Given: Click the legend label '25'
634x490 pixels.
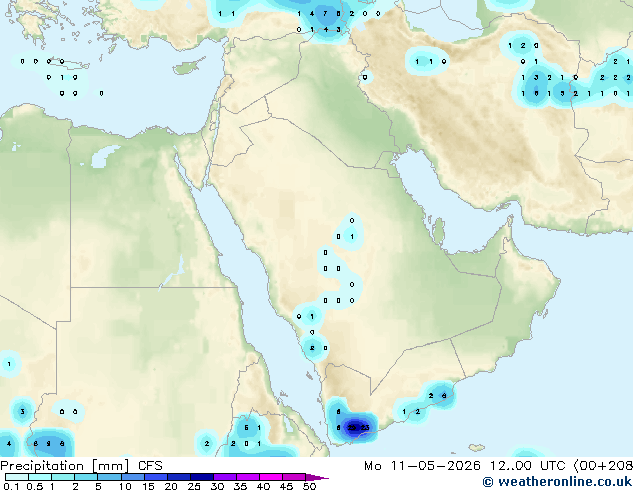Looking at the screenshot, I should tap(194, 486).
